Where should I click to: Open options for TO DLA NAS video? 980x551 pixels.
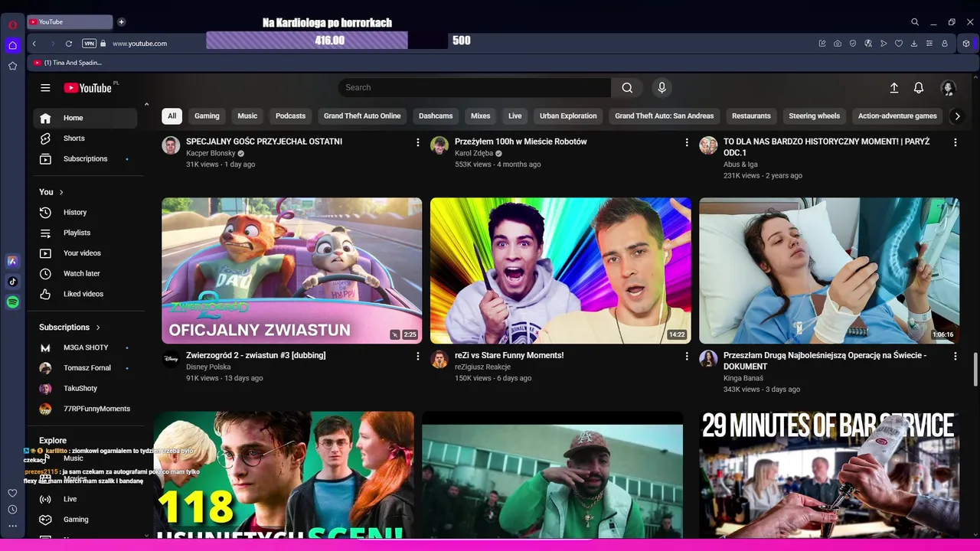pyautogui.click(x=955, y=142)
